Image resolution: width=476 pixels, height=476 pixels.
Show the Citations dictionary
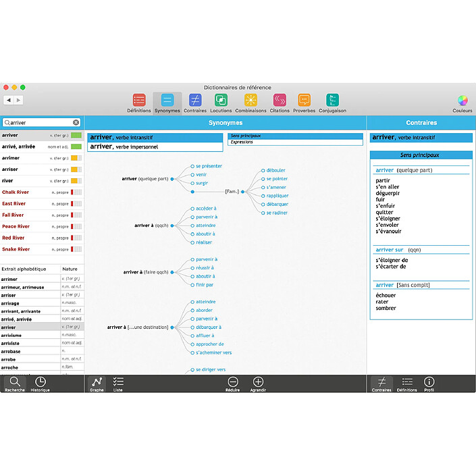[280, 101]
